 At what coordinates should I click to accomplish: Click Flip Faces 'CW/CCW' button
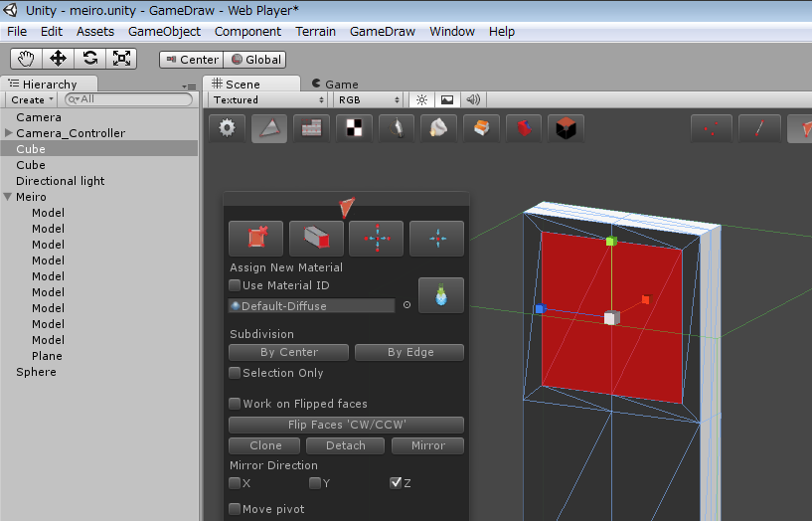tap(347, 425)
